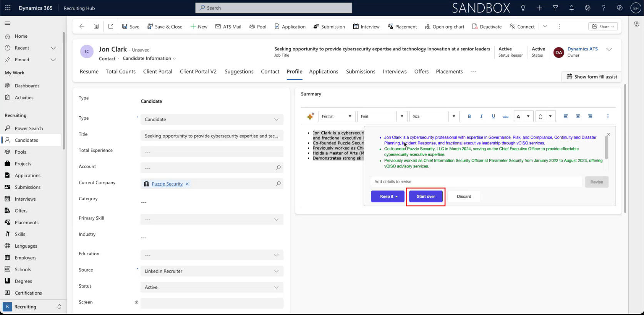This screenshot has width=644, height=315.
Task: Open the Keep it dropdown button
Action: pyautogui.click(x=387, y=196)
